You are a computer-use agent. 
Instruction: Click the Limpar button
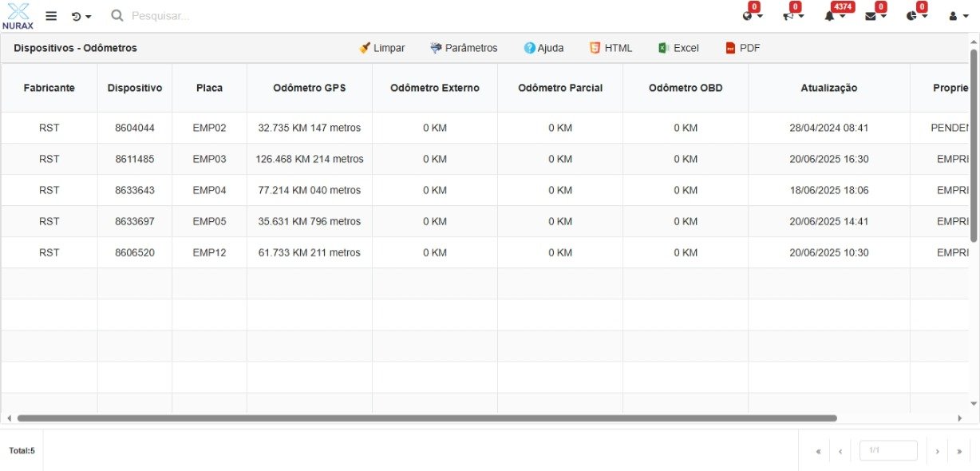(x=382, y=48)
